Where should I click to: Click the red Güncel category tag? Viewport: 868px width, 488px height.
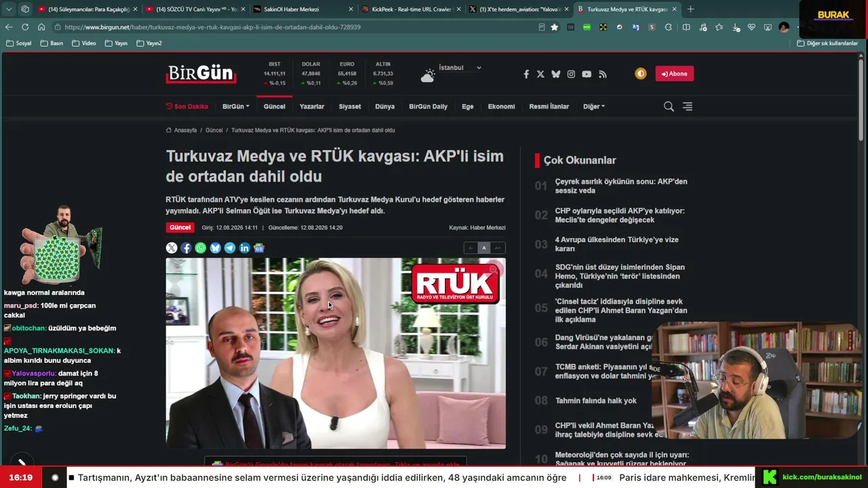tap(180, 228)
